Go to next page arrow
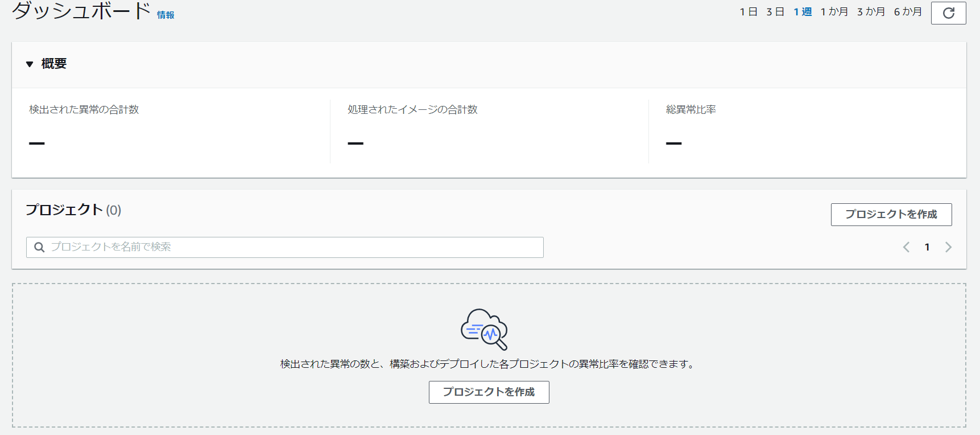Screen dimensions: 980x435 pyautogui.click(x=948, y=247)
